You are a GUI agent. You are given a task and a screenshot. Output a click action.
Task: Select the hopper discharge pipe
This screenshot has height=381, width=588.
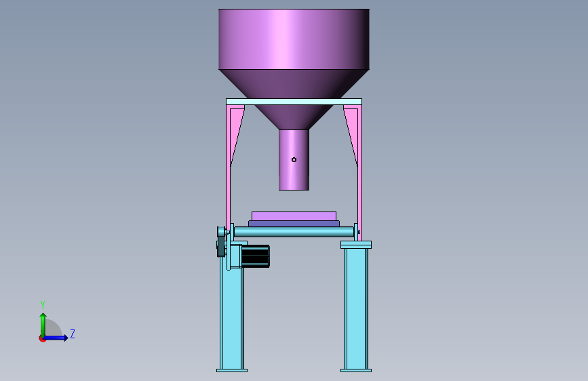pos(294,160)
